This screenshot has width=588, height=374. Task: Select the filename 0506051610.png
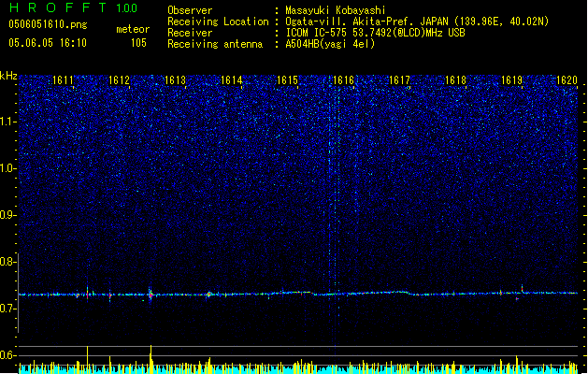(48, 24)
